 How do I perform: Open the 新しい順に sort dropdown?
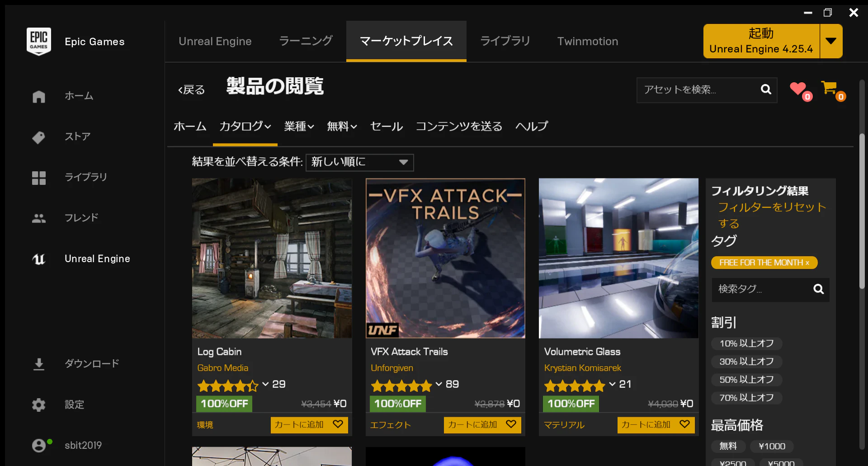coord(360,162)
